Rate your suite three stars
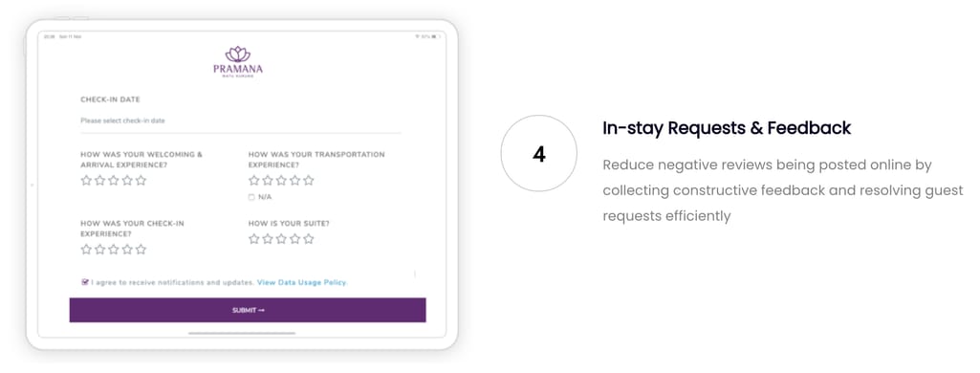The image size is (980, 373). (x=281, y=239)
